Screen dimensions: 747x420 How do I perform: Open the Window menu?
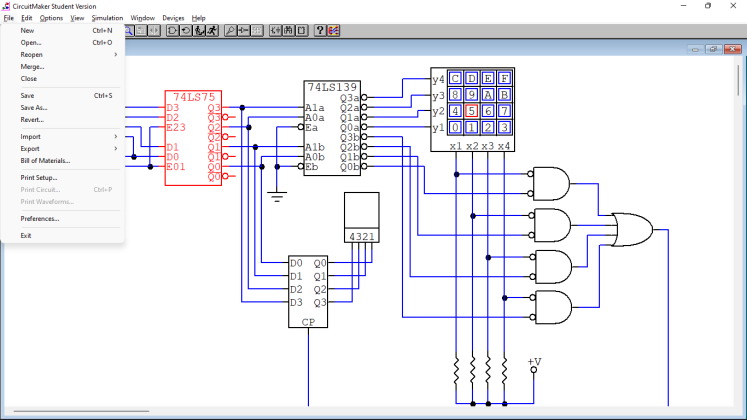point(142,18)
